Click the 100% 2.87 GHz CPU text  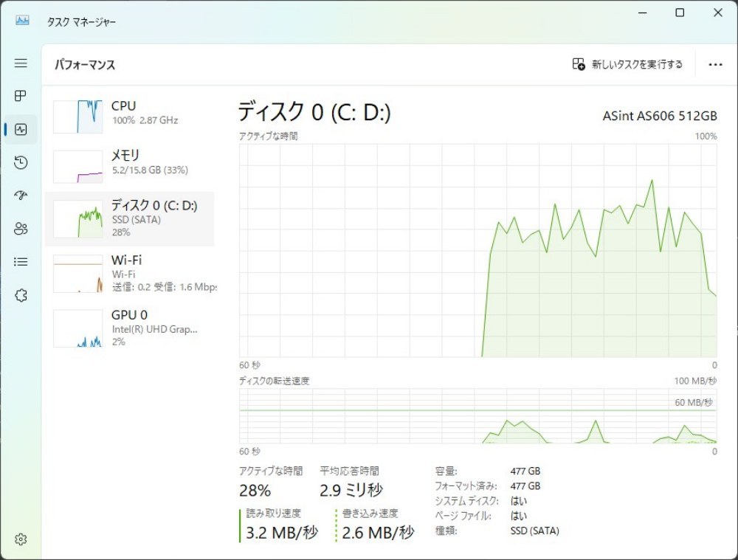[x=145, y=120]
